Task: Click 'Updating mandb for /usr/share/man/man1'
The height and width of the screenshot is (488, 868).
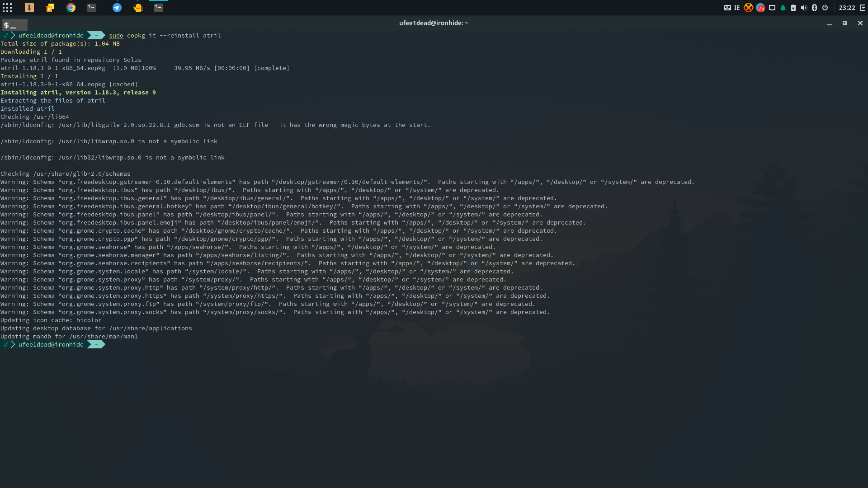Action: pyautogui.click(x=69, y=337)
